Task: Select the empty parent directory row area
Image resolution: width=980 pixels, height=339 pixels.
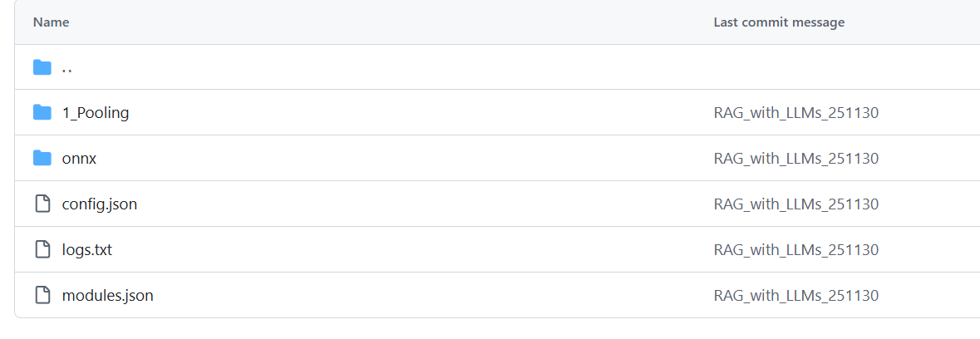Action: click(x=498, y=67)
